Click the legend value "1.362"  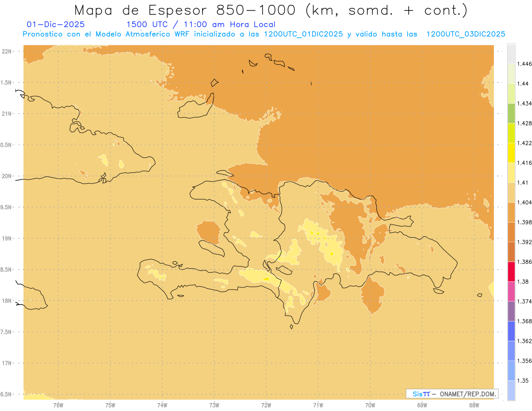point(524,341)
